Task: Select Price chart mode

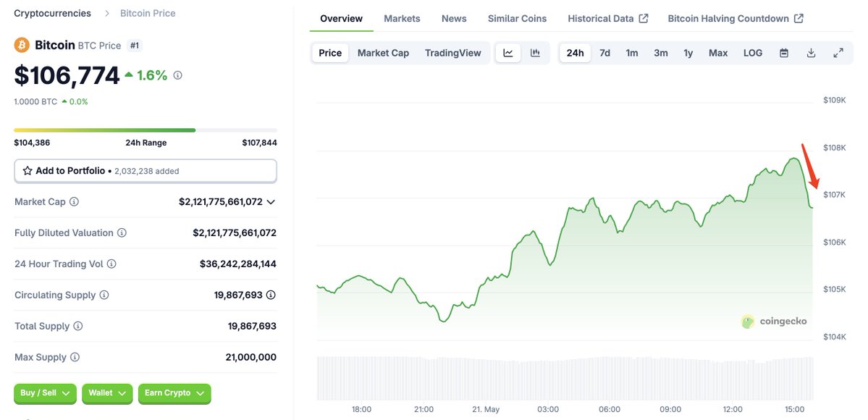Action: [x=331, y=53]
